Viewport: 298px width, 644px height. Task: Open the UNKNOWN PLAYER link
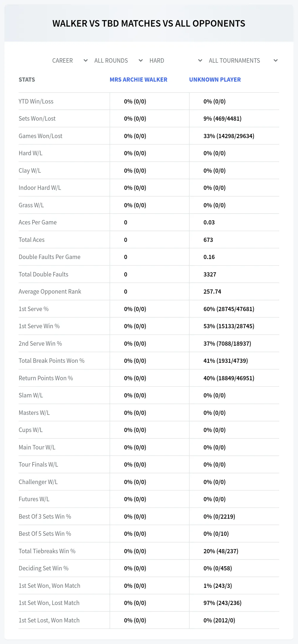[215, 80]
